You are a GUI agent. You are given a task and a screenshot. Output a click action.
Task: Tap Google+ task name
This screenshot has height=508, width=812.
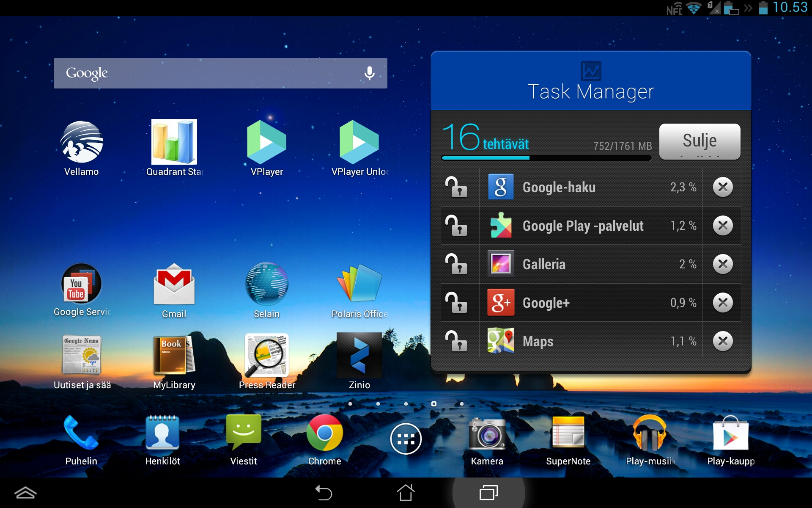click(546, 303)
